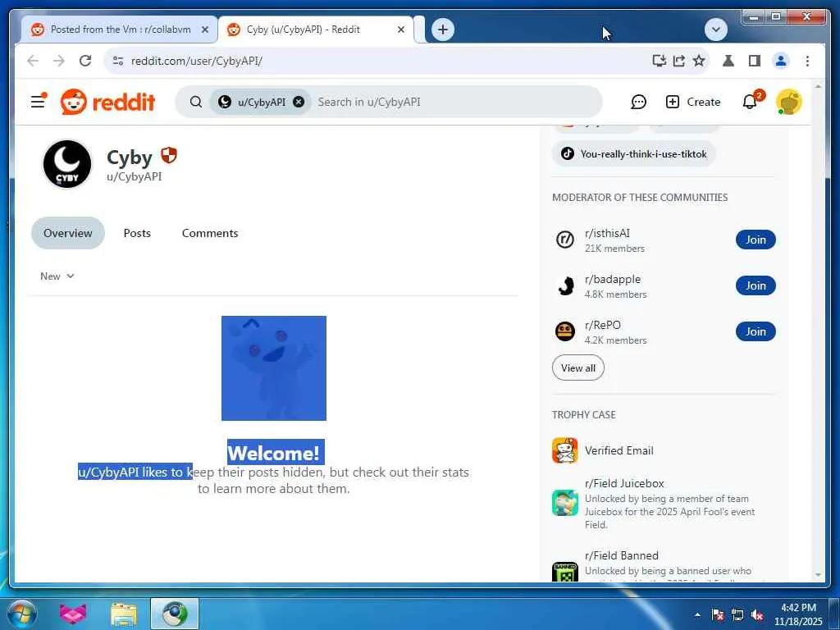Open the Chrome three-dot menu
The height and width of the screenshot is (630, 840).
click(x=807, y=61)
